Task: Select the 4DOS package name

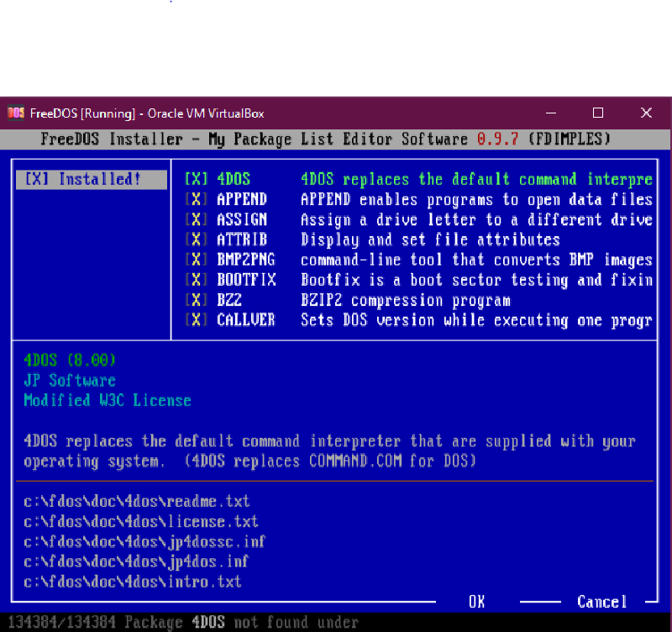Action: [234, 179]
